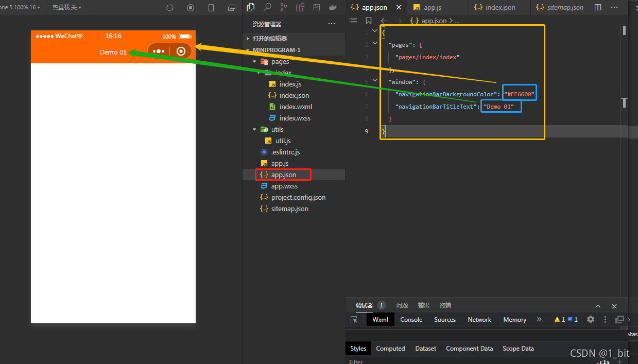Click the split editor icon
The width and height of the screenshot is (638, 364).
click(x=598, y=7)
